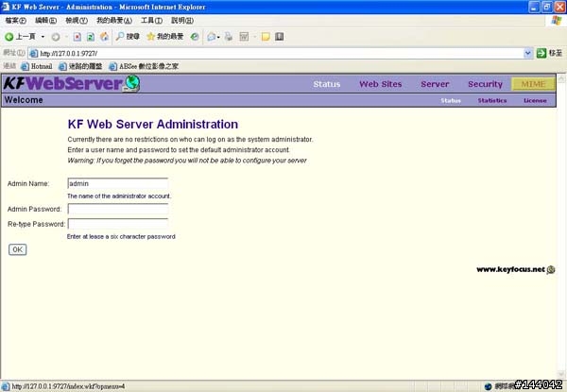Viewport: 567px width, 392px height.
Task: Click the page vertical scrollbar up arrow
Action: [561, 78]
